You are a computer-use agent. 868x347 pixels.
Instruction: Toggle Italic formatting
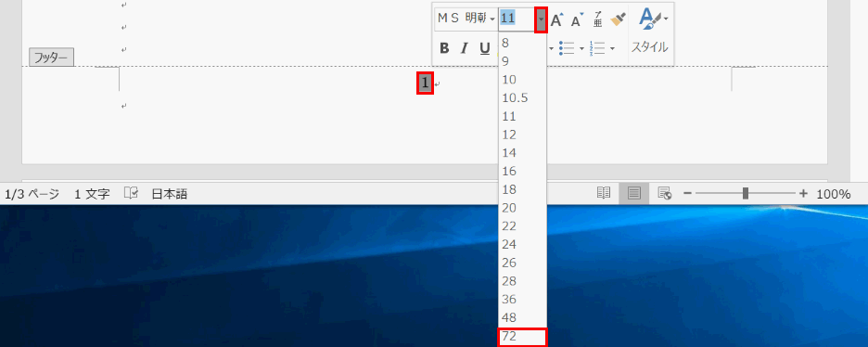[x=465, y=48]
